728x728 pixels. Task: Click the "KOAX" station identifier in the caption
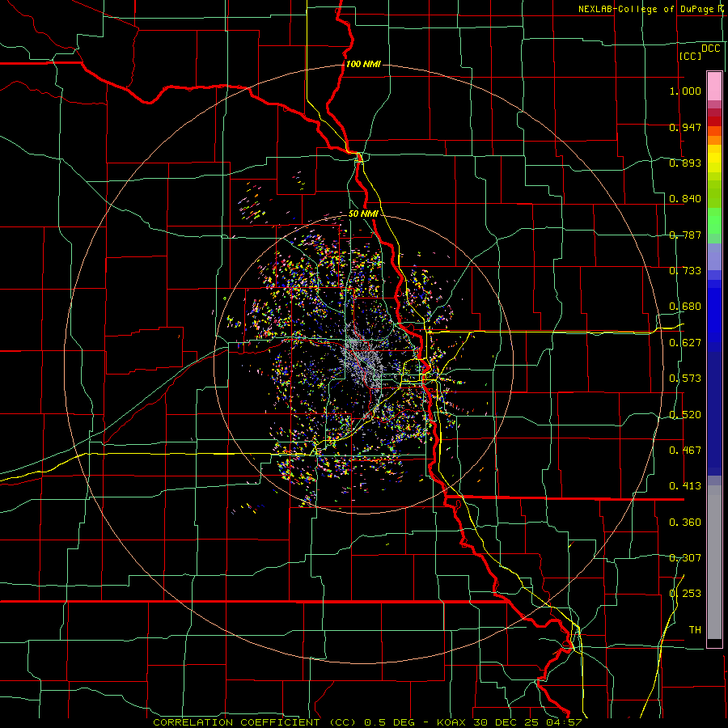point(453,722)
